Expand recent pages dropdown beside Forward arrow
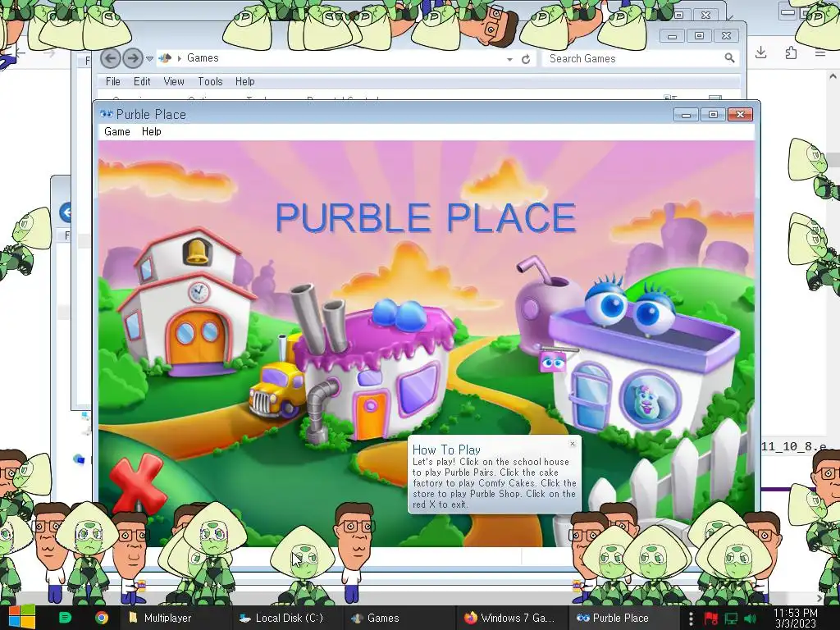Viewport: 840px width, 630px height. coord(150,58)
